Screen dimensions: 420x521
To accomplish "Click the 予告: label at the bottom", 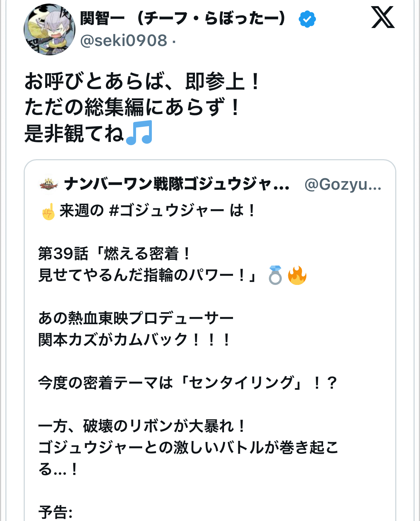I will (56, 512).
